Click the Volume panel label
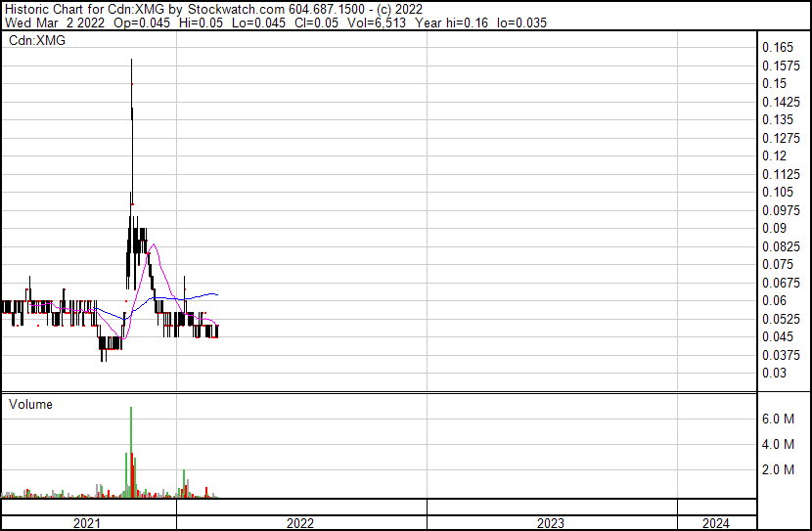 coord(30,404)
